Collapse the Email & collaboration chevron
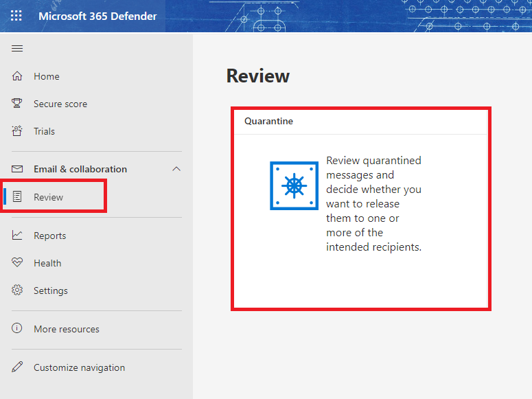 (x=176, y=169)
